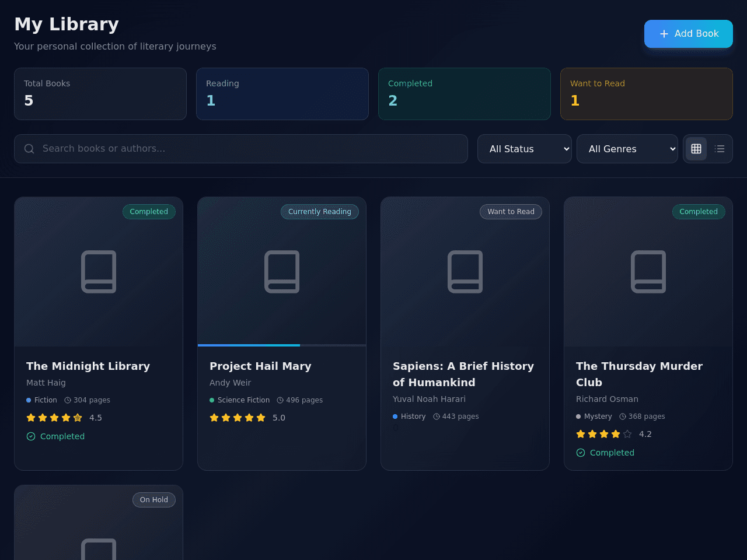The width and height of the screenshot is (747, 560).
Task: Click empty fifth star on Thursday Murder Club
Action: (x=627, y=434)
